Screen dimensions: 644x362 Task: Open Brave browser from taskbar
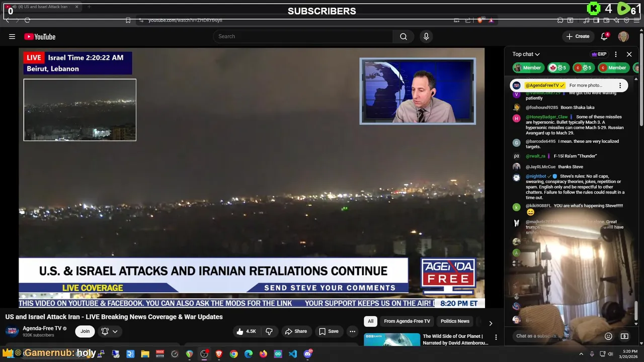219,354
